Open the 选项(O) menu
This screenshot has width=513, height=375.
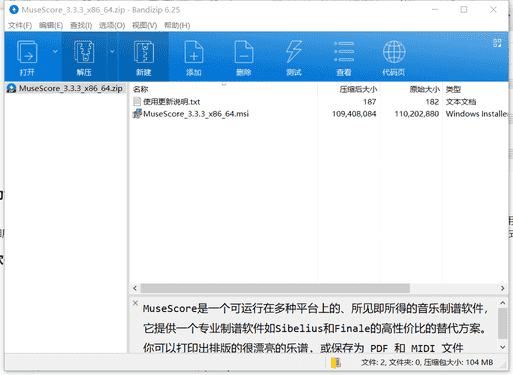tap(112, 25)
